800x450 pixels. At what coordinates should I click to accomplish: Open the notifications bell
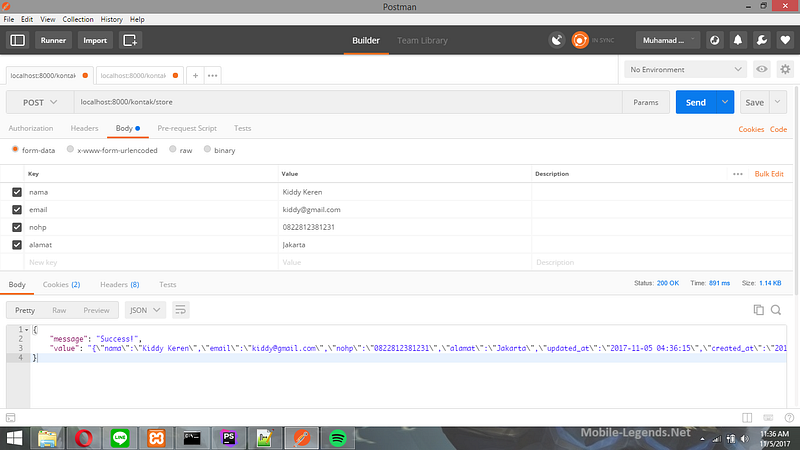point(738,40)
